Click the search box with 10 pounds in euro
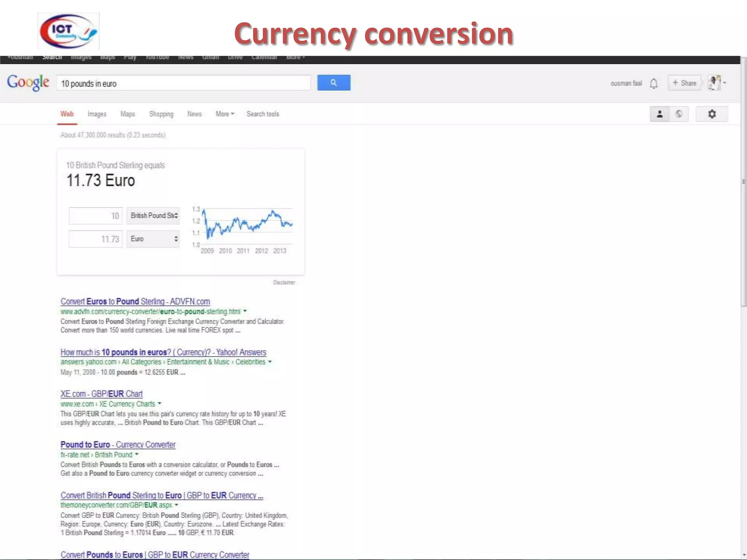 pos(183,83)
